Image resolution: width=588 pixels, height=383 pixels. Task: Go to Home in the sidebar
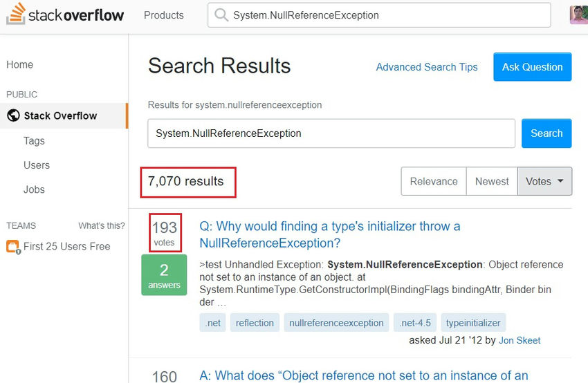(20, 64)
